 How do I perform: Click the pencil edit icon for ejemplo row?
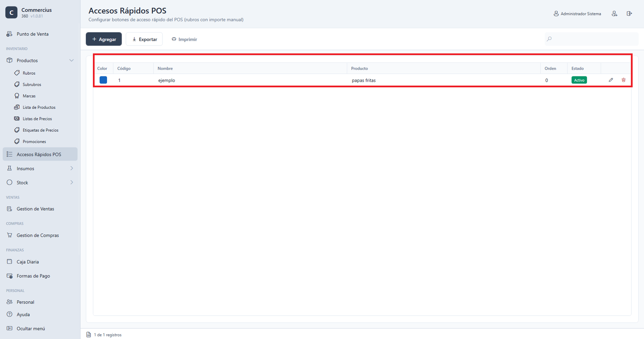[611, 80]
